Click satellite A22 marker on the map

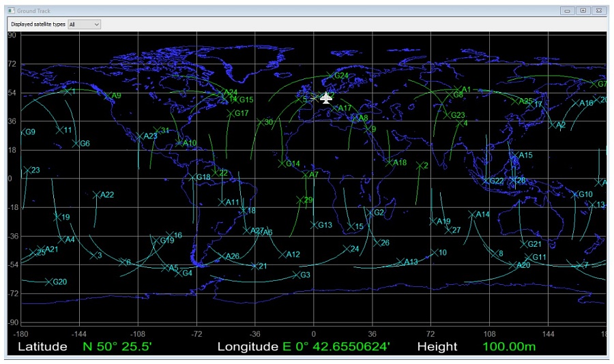[96, 195]
